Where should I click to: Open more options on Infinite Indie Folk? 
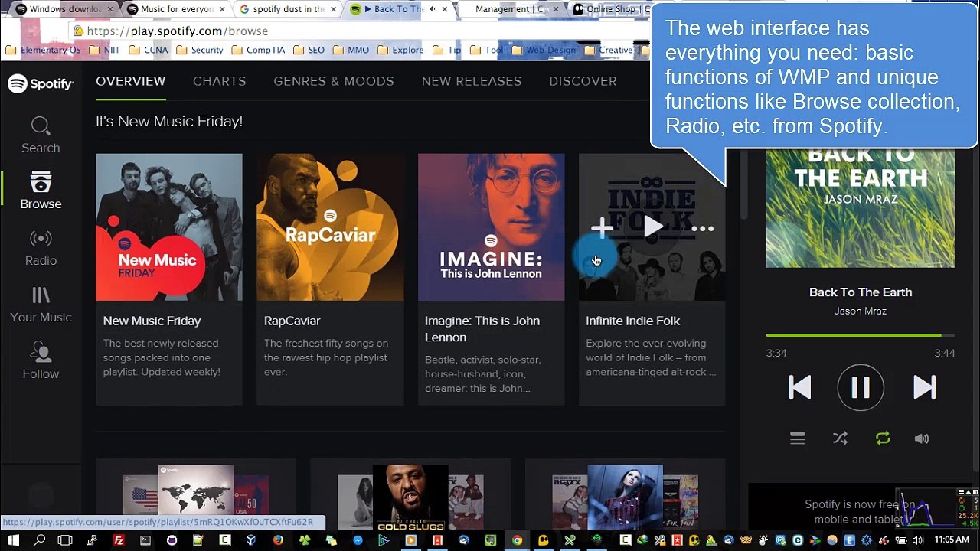702,228
